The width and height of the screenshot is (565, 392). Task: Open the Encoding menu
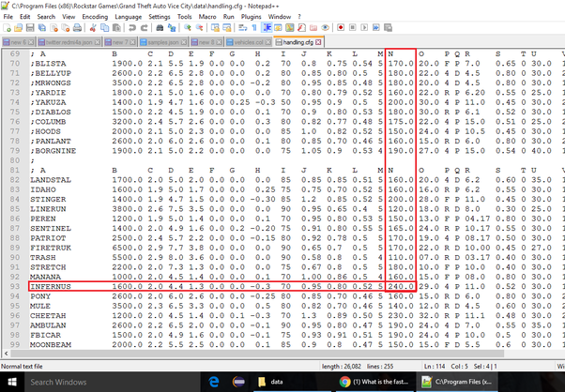tap(95, 17)
